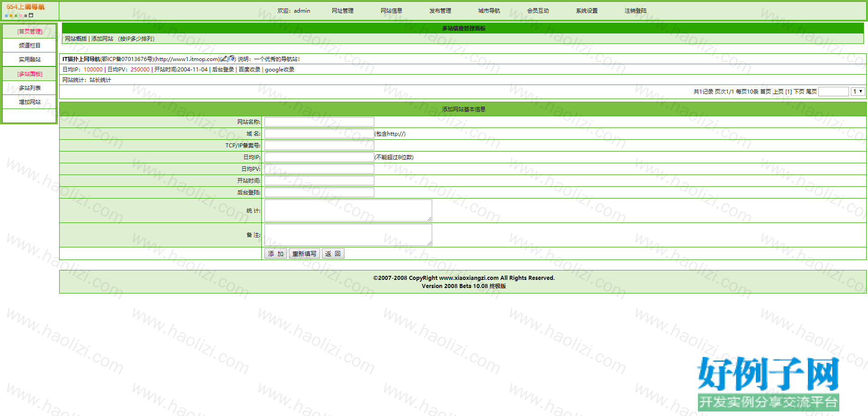Click the small square icon under the logo

31,15
